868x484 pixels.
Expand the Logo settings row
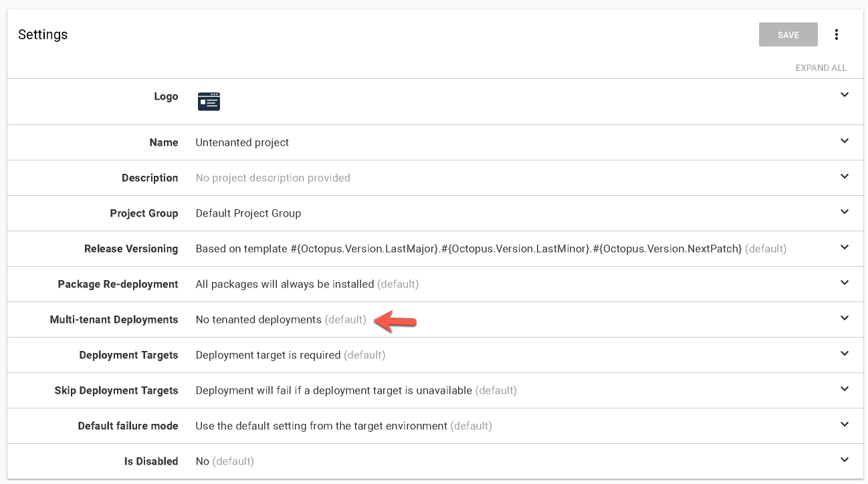tap(844, 95)
